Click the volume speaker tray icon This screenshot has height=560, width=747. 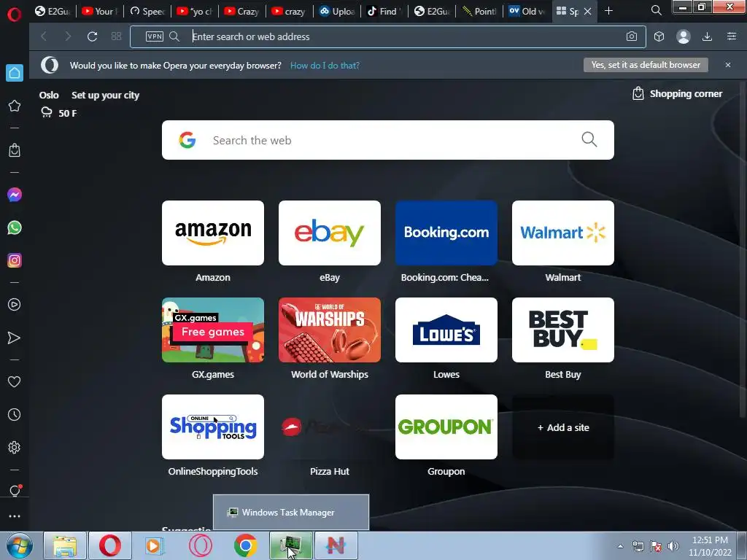click(x=673, y=546)
